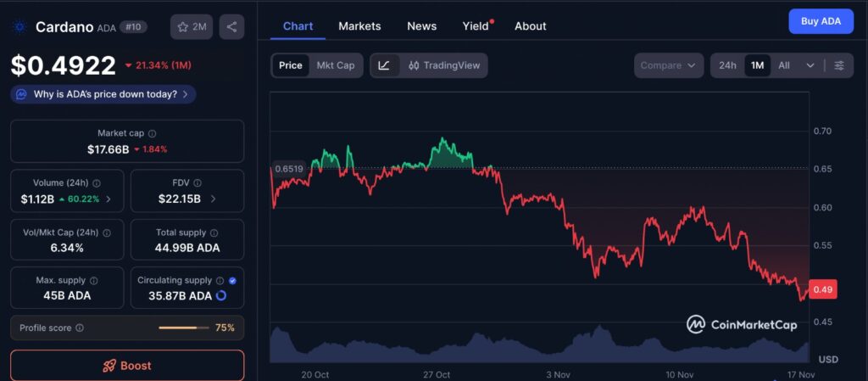Viewport: 868px width, 381px height.
Task: Click the volume histogram area
Action: click(539, 345)
